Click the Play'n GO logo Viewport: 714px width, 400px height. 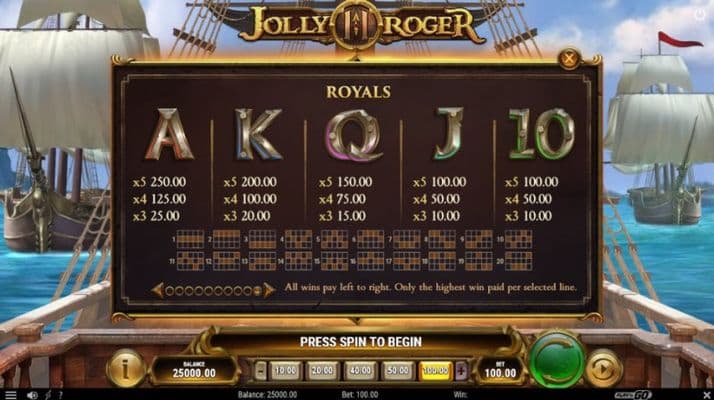pos(633,395)
